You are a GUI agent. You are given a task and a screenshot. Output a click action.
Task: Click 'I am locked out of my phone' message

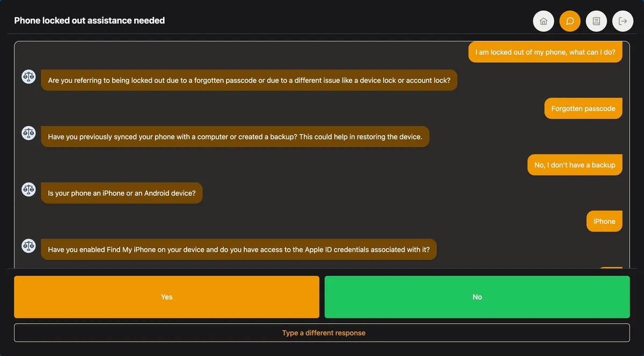point(545,52)
